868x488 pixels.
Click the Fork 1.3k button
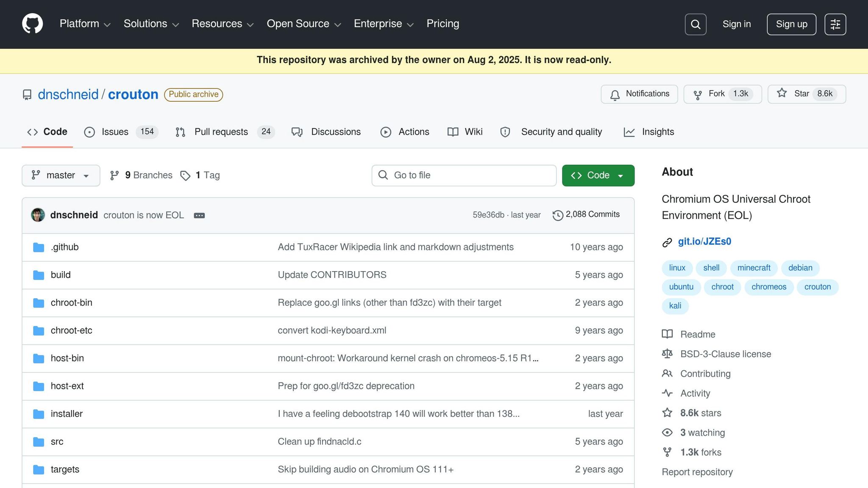point(723,94)
